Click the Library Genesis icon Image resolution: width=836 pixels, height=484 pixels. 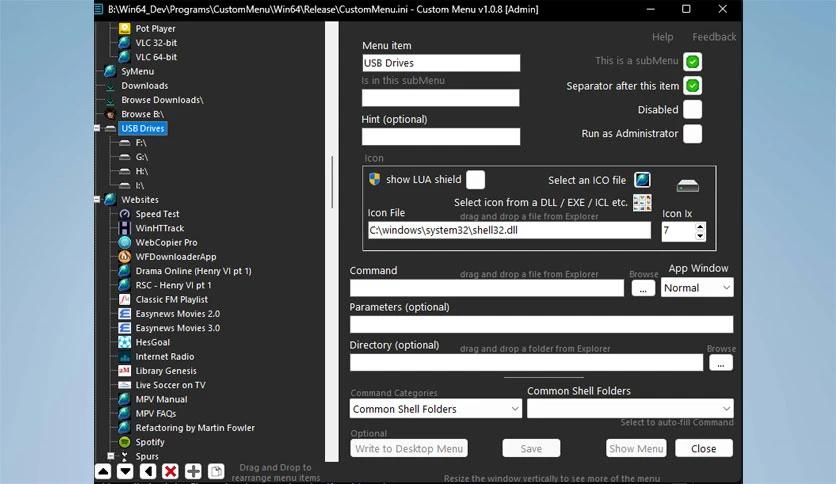[x=124, y=371]
